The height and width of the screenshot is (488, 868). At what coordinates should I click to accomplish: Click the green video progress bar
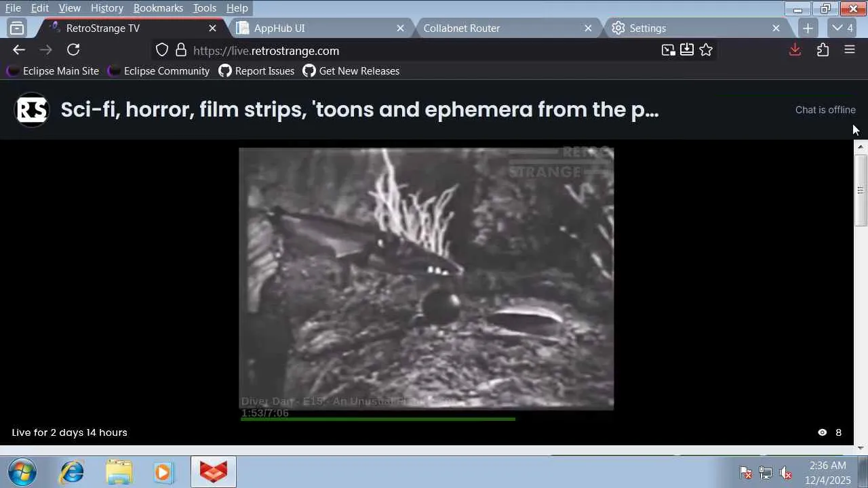[378, 419]
